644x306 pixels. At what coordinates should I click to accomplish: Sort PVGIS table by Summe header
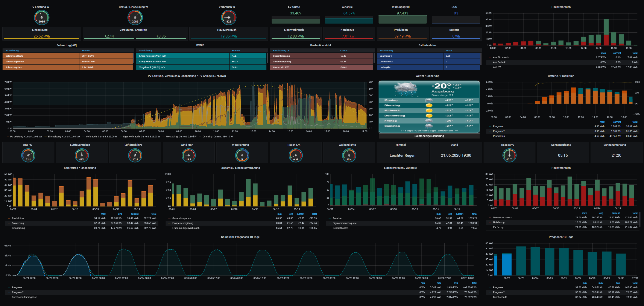tap(235, 50)
